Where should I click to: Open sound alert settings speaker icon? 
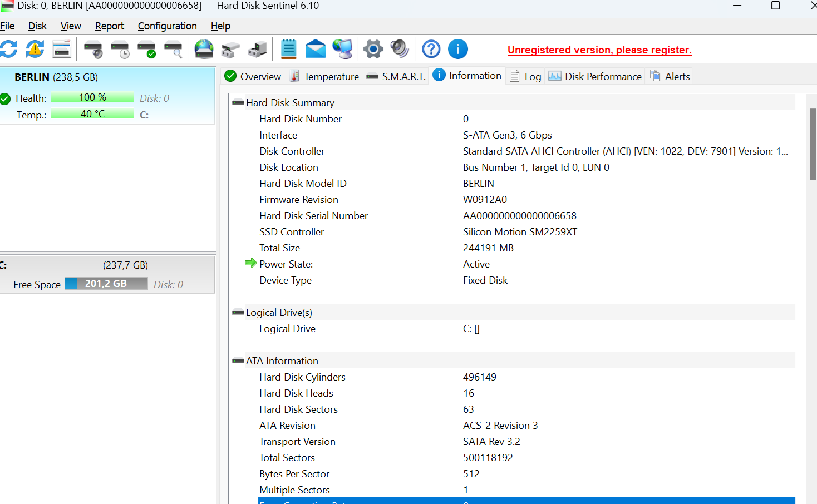coord(400,49)
